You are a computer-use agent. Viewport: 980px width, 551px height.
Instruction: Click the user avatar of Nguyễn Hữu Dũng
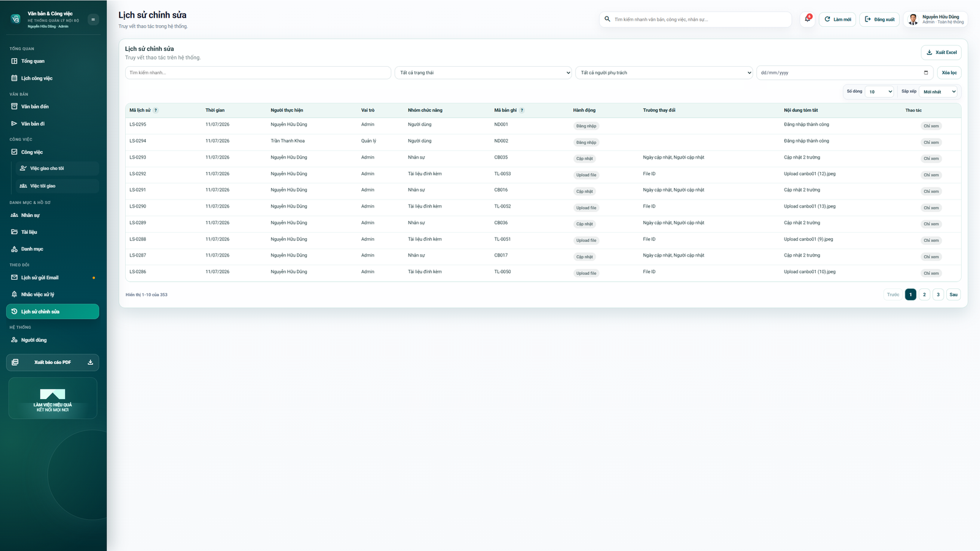point(913,20)
